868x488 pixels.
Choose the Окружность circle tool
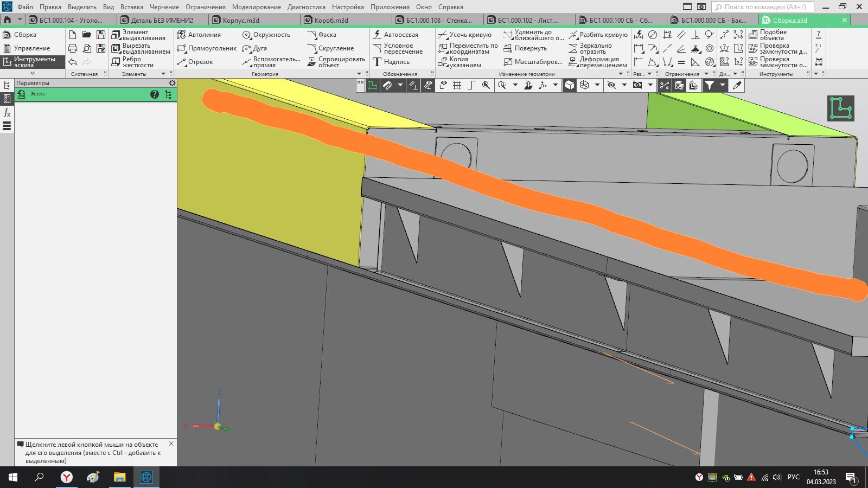266,35
